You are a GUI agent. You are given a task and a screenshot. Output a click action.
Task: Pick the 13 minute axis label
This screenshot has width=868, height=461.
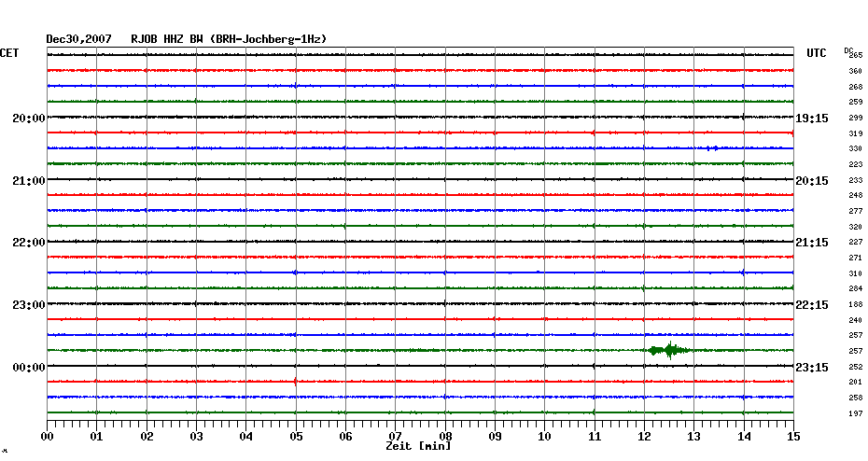[694, 437]
